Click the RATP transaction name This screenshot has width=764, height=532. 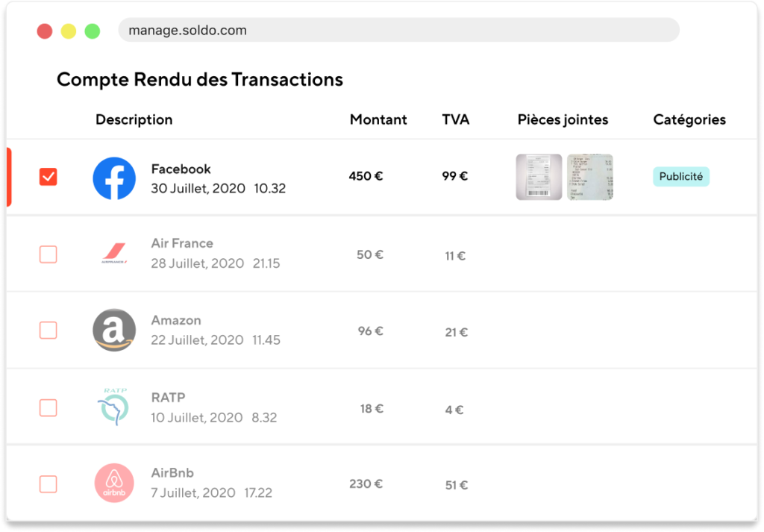[168, 398]
